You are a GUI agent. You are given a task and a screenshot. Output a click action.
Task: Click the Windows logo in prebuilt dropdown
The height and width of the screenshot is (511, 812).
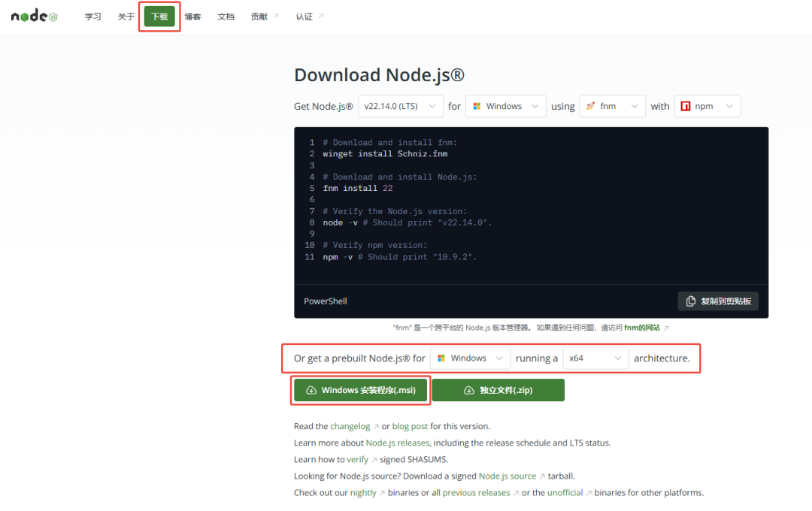coord(441,358)
